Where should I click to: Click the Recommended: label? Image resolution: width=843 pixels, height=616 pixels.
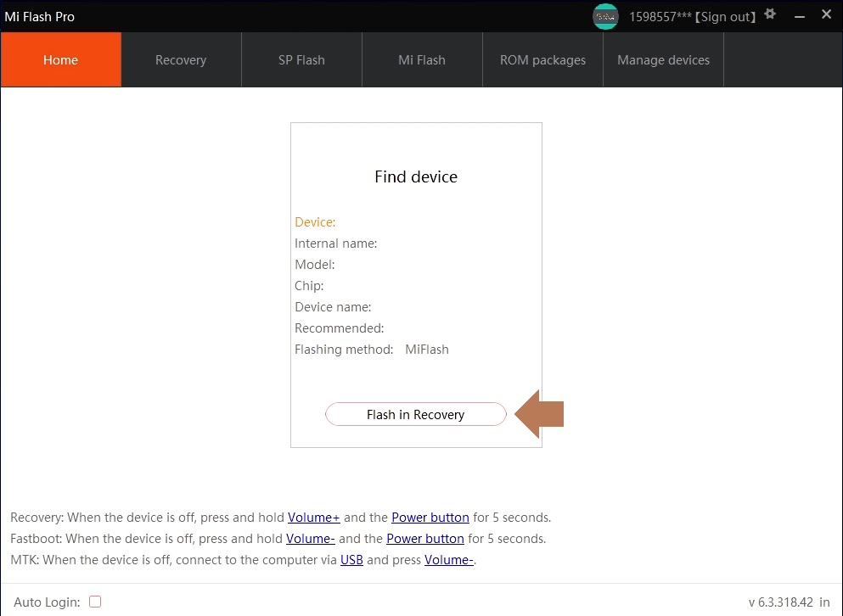pos(340,328)
